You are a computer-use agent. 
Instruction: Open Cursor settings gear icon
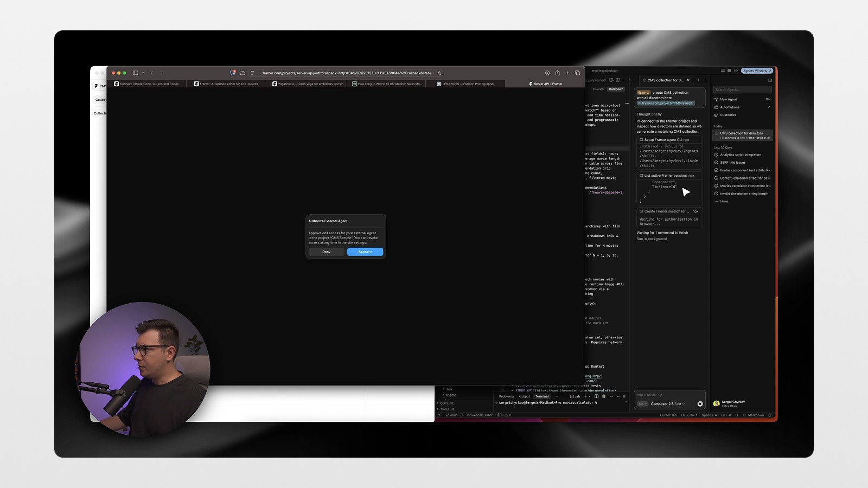[736, 70]
